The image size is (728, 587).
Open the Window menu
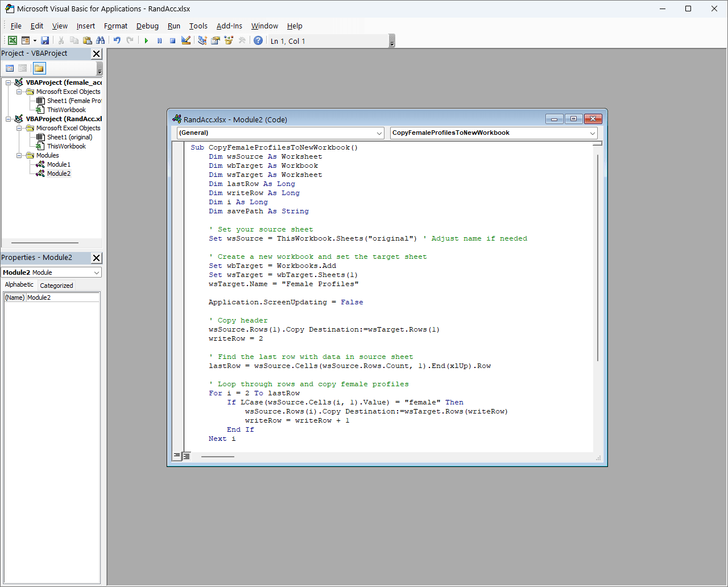pos(264,26)
